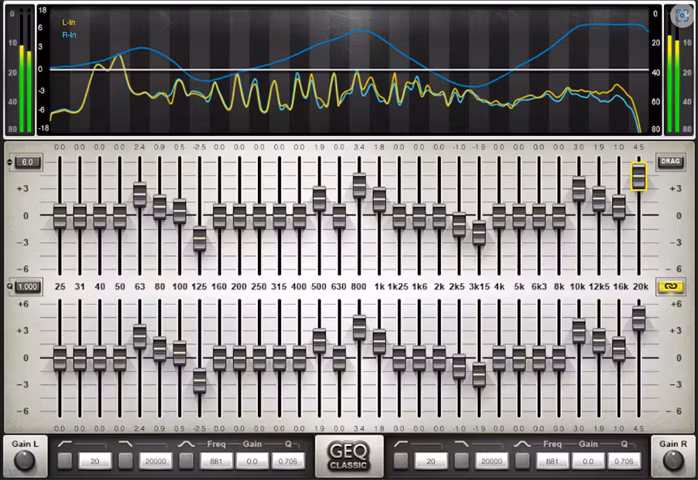698x480 pixels.
Task: Click the 4.5 value above upper 20k fader
Action: coord(638,147)
